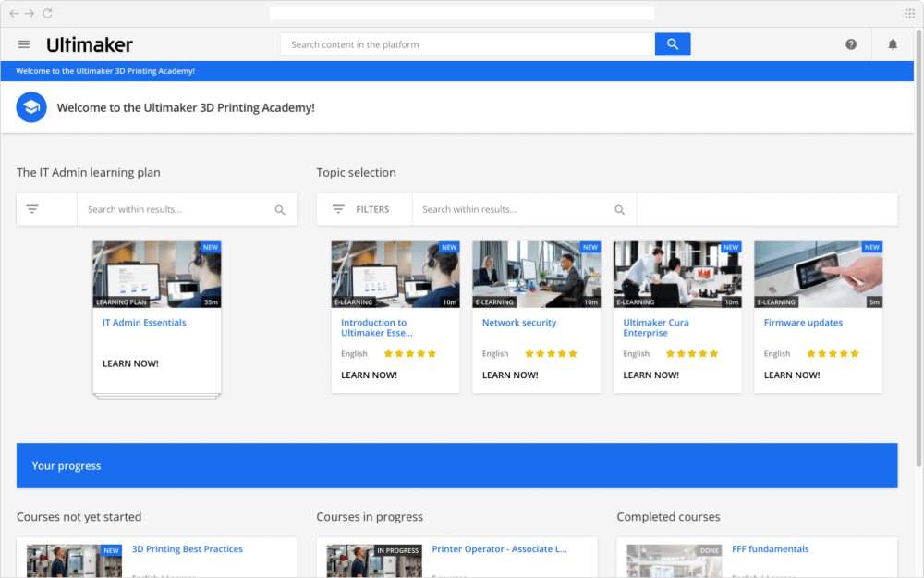Click the IT Admin plan filter icon

[x=32, y=209]
